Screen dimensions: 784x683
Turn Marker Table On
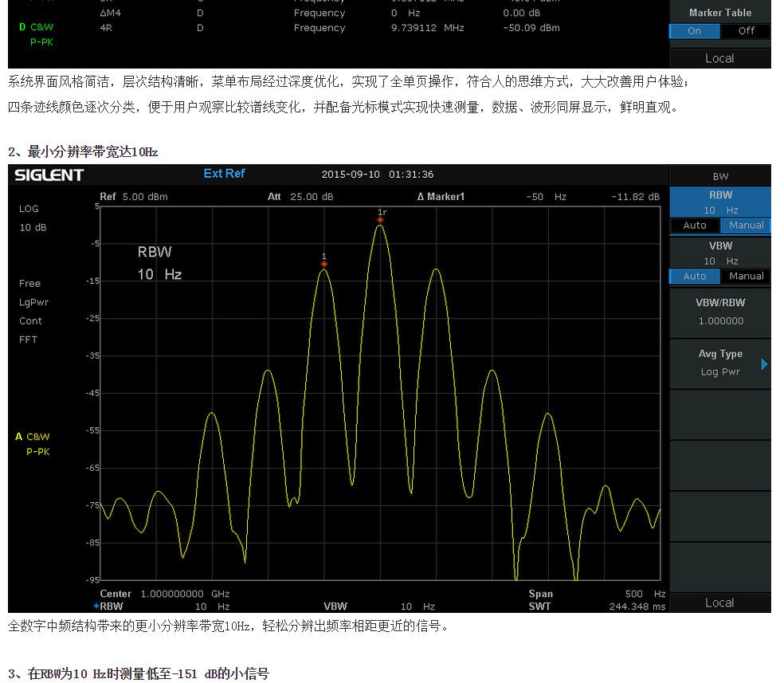(x=694, y=31)
